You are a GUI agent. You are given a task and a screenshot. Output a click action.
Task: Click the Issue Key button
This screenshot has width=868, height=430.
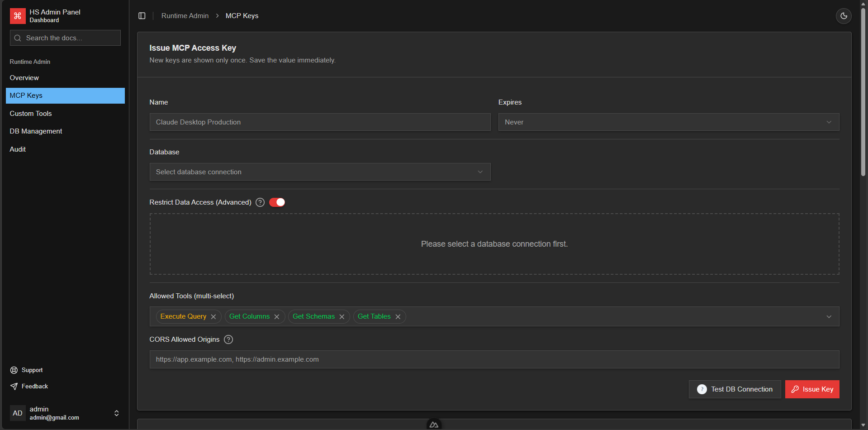(x=812, y=389)
